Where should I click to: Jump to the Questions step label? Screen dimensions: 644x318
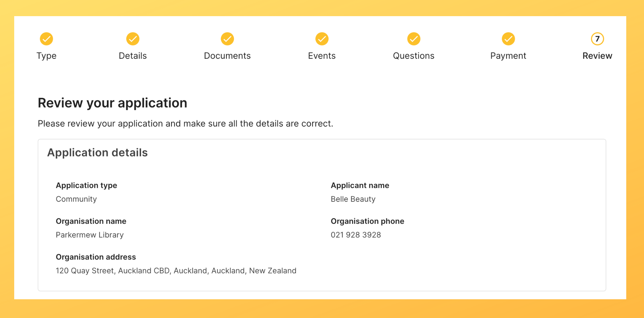(414, 56)
